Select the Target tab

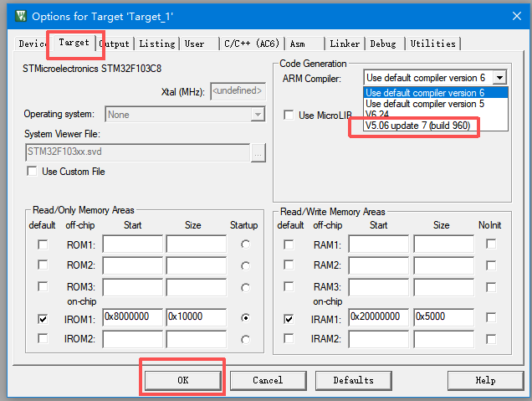74,43
